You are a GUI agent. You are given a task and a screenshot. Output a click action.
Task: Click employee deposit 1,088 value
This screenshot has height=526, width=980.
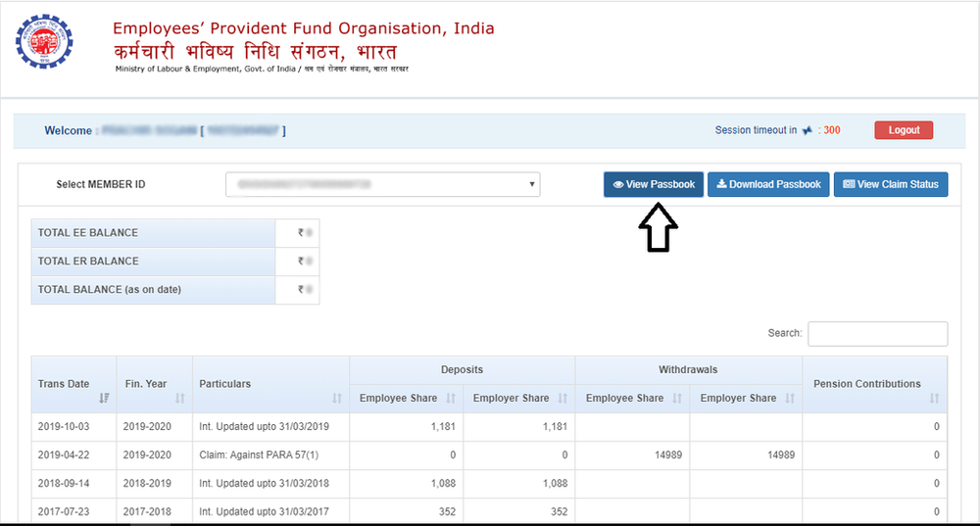[x=443, y=483]
